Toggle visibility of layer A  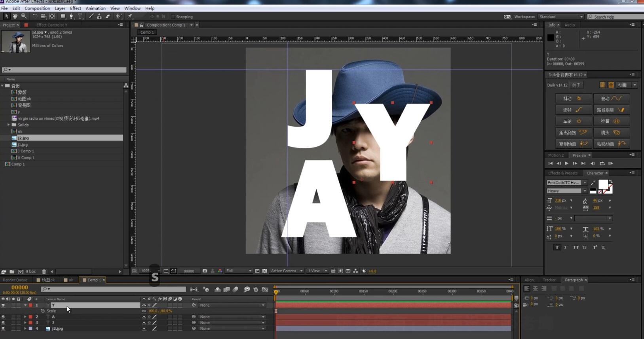click(x=3, y=317)
